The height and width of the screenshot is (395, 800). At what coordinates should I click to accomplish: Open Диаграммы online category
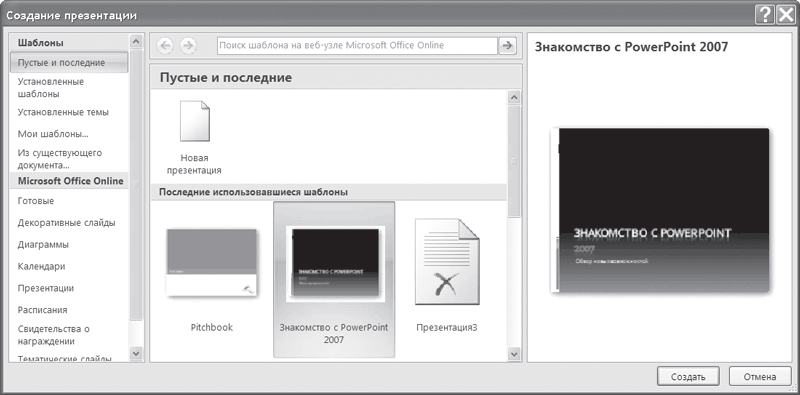click(43, 244)
